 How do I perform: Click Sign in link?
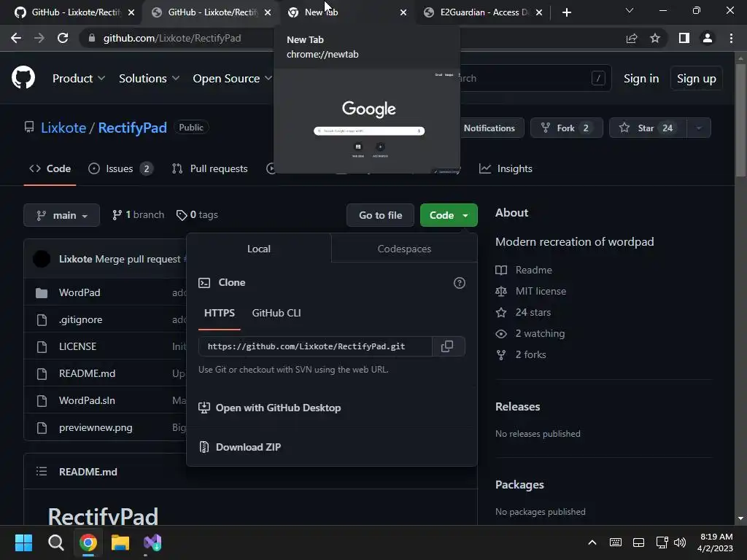pos(641,79)
